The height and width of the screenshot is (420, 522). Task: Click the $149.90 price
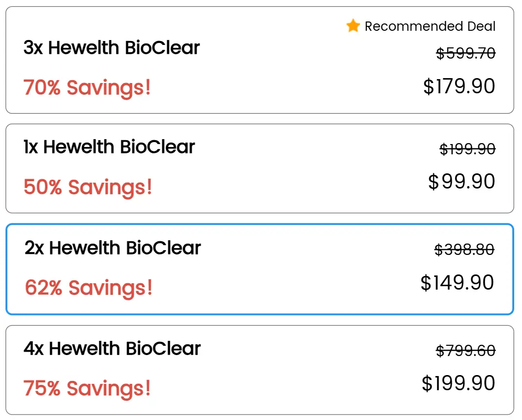pyautogui.click(x=457, y=282)
